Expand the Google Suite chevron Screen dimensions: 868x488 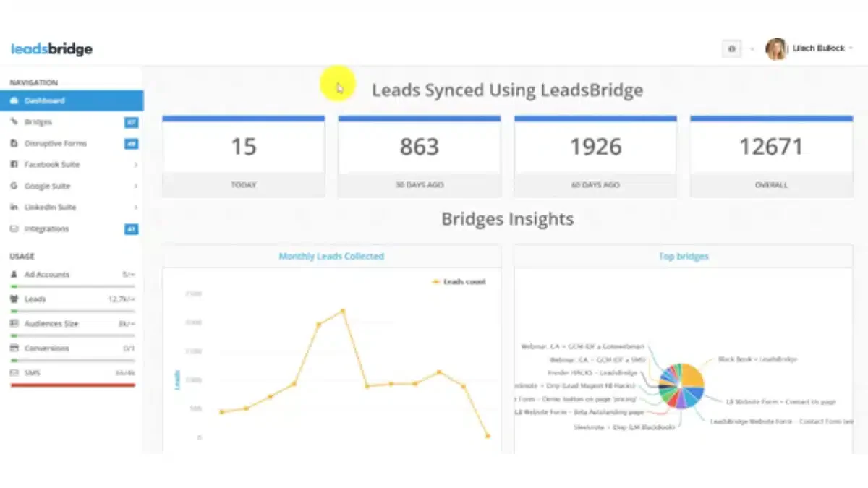135,187
